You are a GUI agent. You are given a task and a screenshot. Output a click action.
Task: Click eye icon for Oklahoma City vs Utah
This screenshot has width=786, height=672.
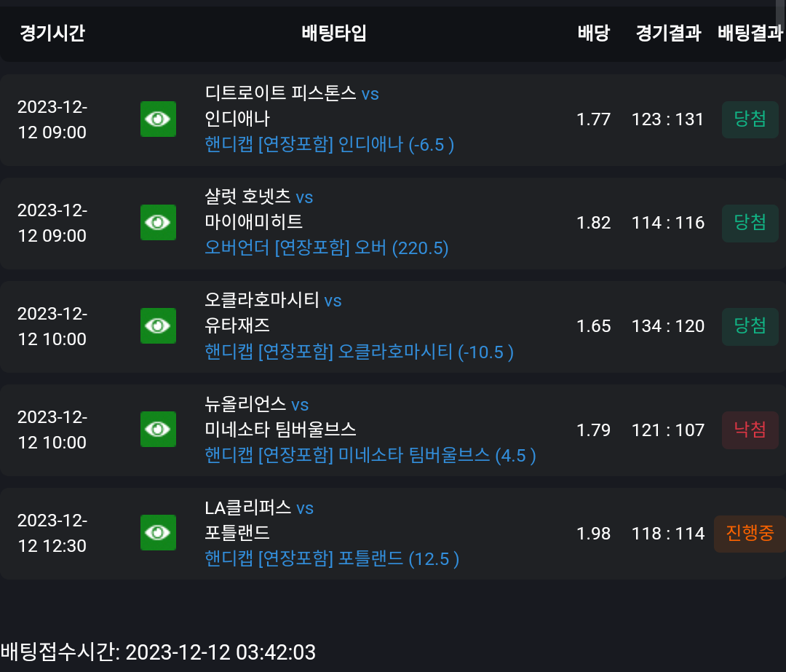click(158, 326)
